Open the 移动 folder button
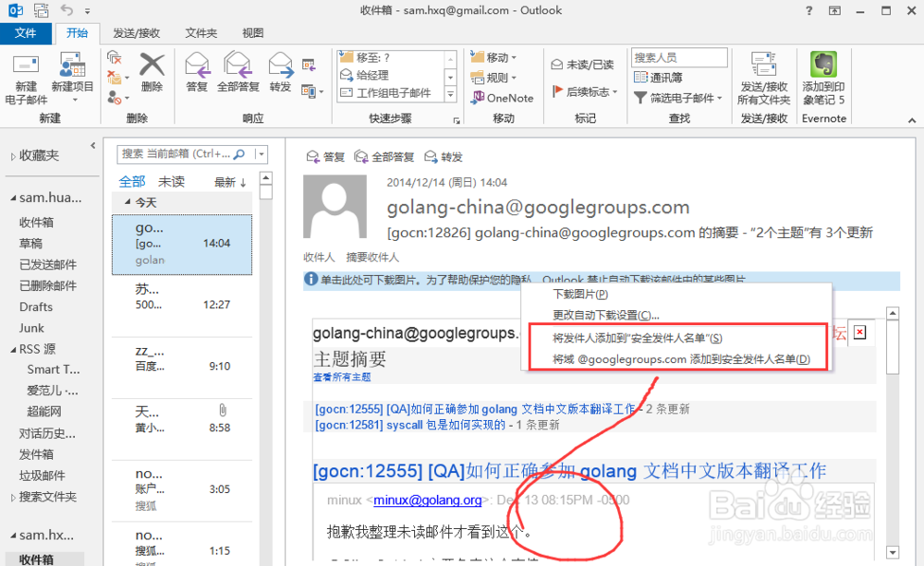 493,57
